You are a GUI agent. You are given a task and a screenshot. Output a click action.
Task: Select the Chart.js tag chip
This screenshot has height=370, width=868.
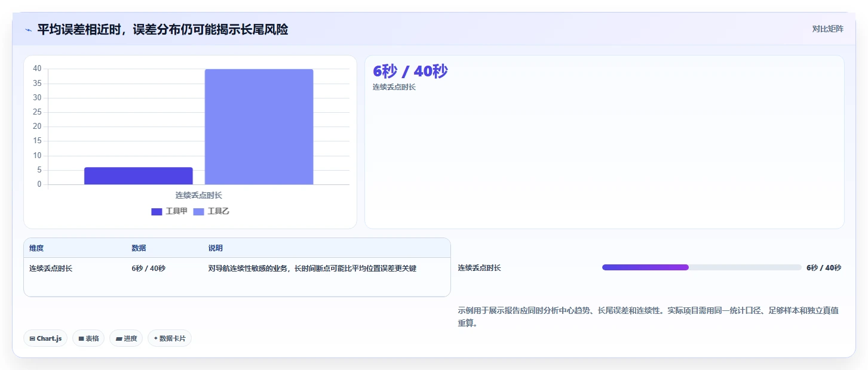45,338
